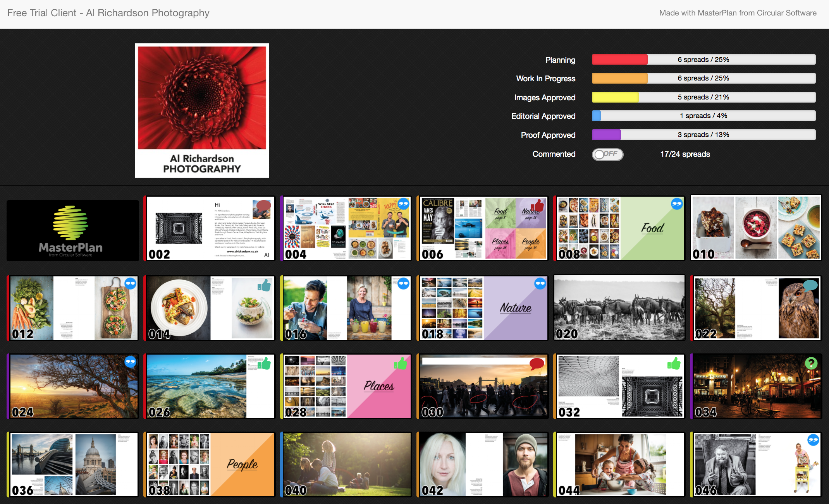Open blue comment icon on spread 016
This screenshot has width=829, height=504.
(x=403, y=284)
